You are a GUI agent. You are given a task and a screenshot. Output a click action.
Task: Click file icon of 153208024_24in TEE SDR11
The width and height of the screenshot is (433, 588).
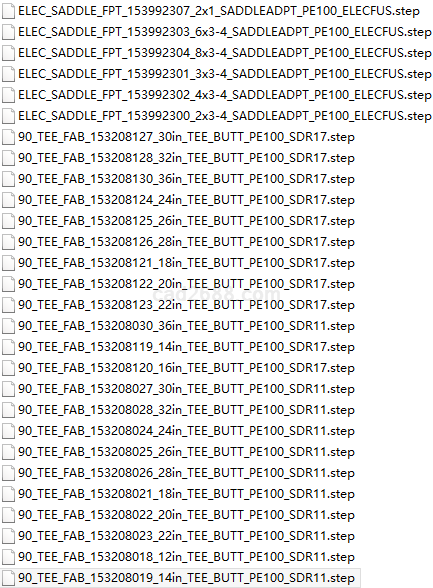8,431
